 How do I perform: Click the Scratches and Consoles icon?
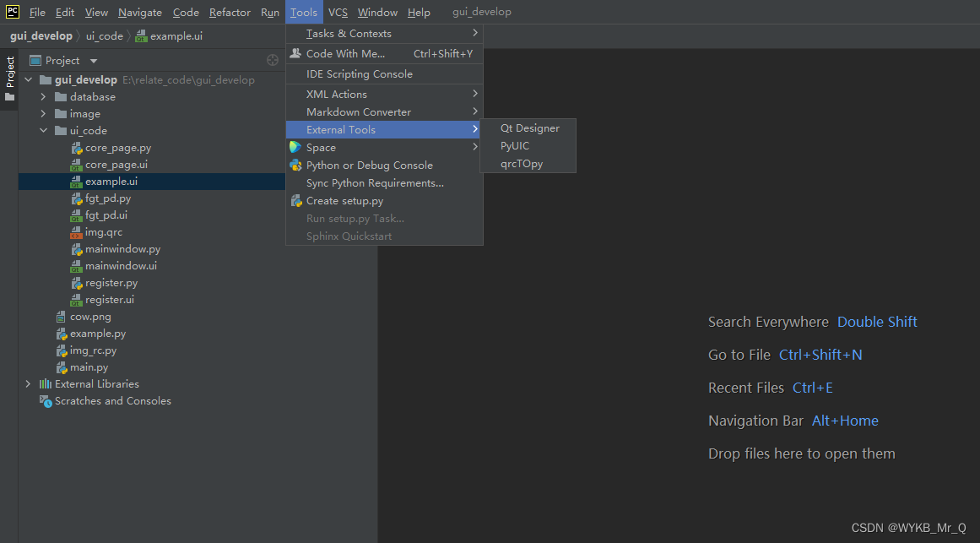pyautogui.click(x=46, y=401)
